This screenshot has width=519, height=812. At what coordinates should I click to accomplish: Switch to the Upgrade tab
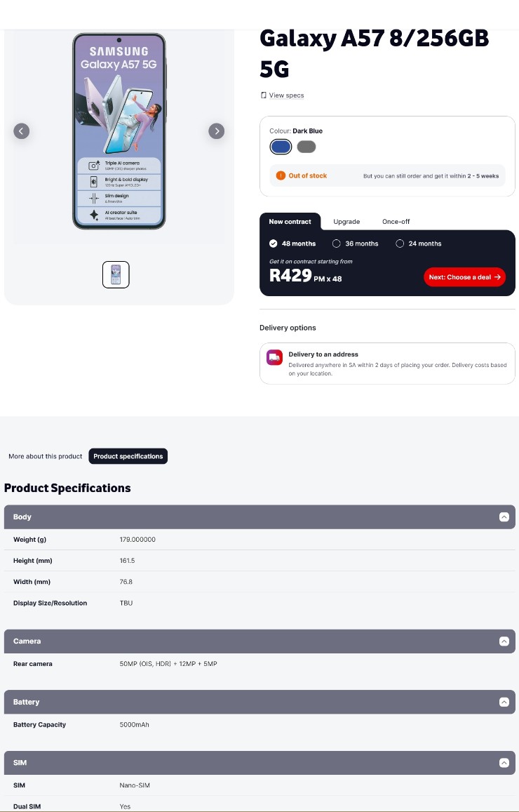point(346,221)
